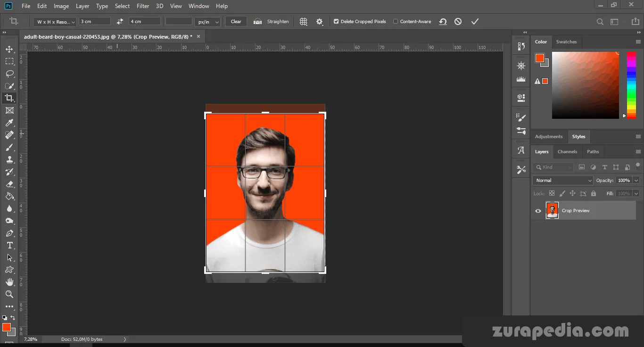Click the foreground color swatch in Color panel
This screenshot has height=347, width=644.
539,58
